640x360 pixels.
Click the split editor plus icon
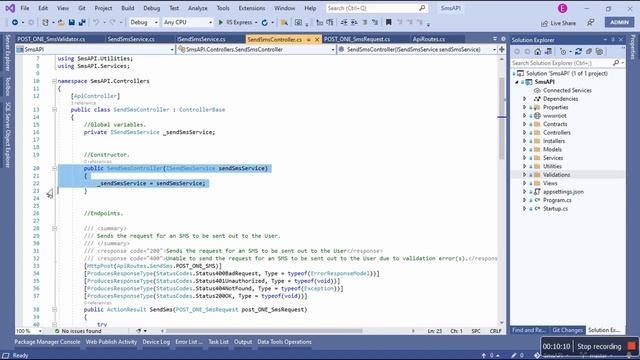[501, 49]
